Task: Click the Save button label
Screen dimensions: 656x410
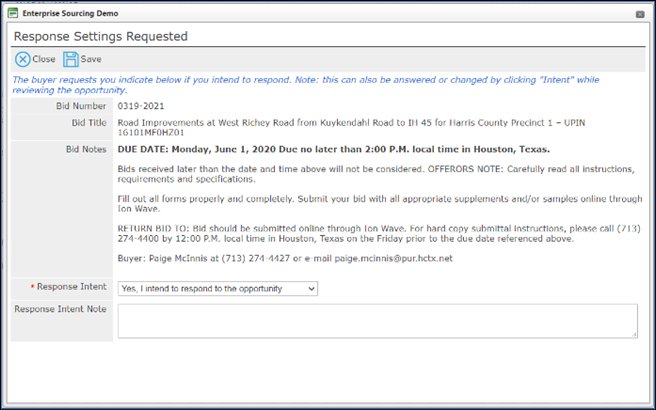Action: tap(91, 59)
